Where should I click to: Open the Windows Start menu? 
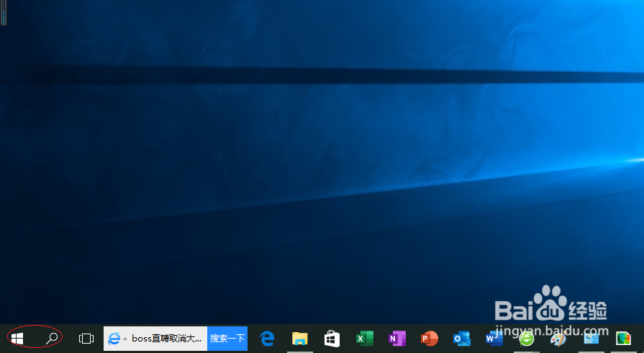click(x=17, y=339)
